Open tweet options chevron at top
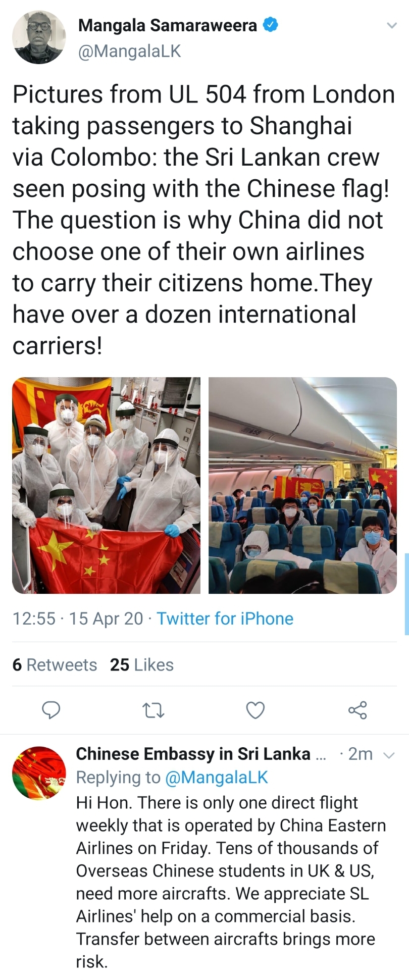The height and width of the screenshot is (980, 409). (391, 25)
